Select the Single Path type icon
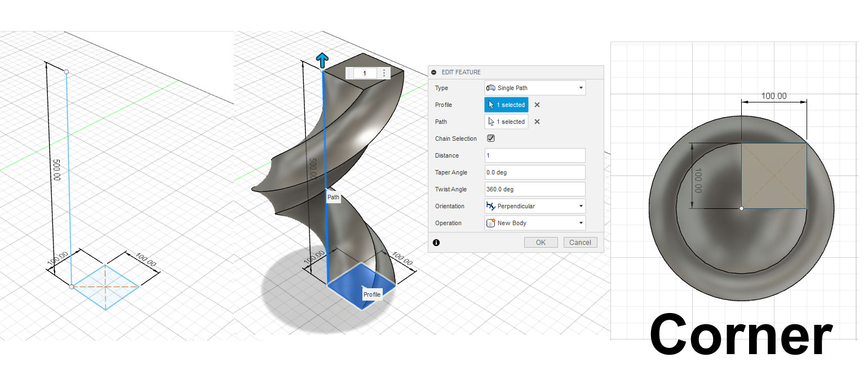The width and height of the screenshot is (868, 380). (492, 88)
